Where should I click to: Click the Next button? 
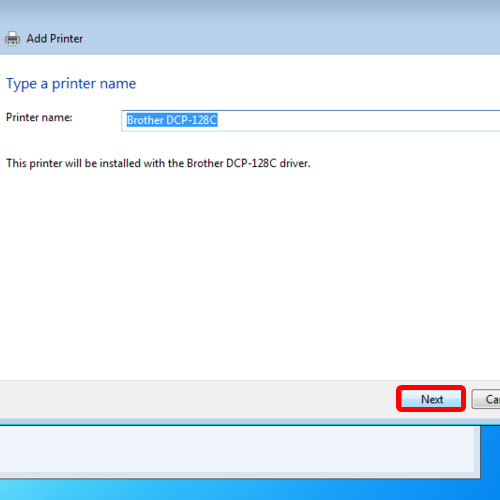click(x=431, y=399)
